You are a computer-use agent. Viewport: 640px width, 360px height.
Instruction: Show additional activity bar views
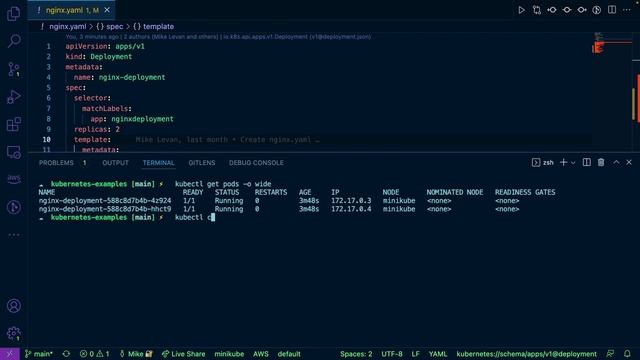13,235
